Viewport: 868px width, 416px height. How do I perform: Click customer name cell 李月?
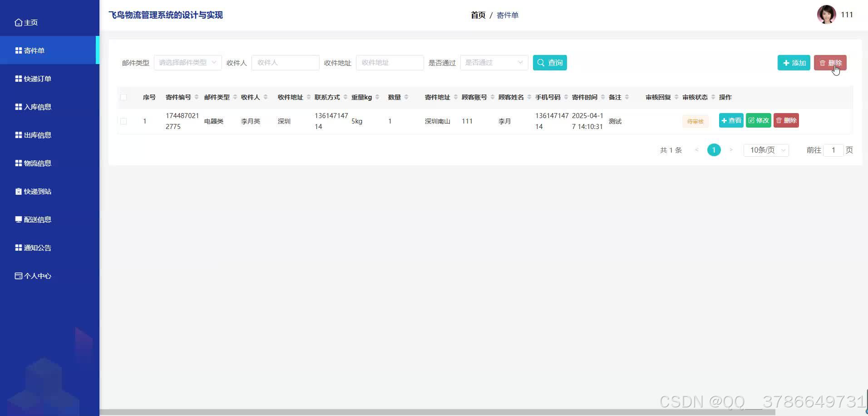pyautogui.click(x=505, y=121)
